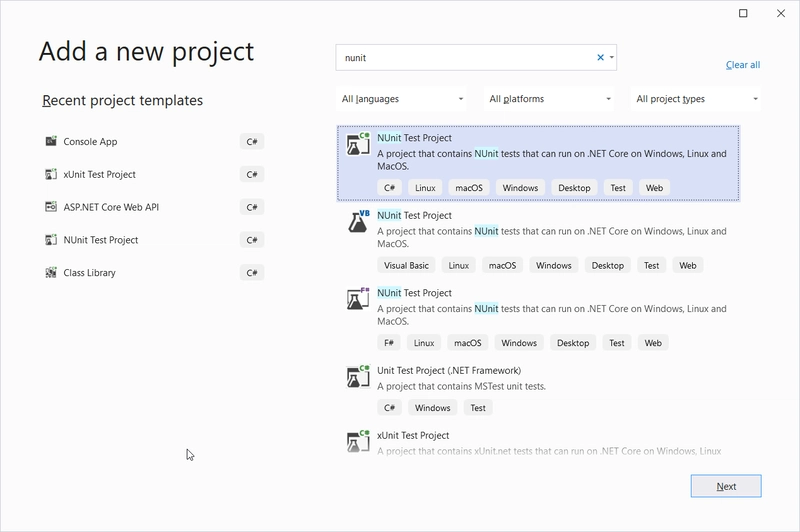The width and height of the screenshot is (800, 532).
Task: Close the Add a new project dialog
Action: 781,13
